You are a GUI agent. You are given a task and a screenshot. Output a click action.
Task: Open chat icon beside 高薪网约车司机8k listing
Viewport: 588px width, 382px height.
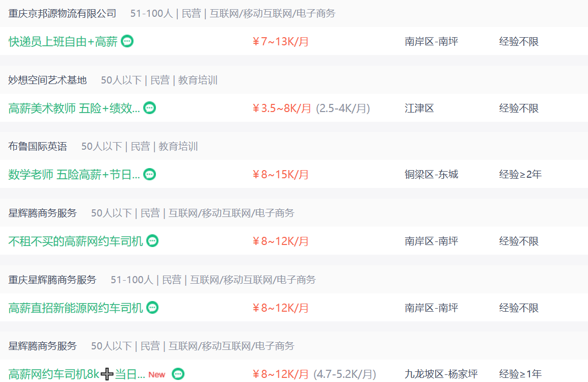(x=178, y=374)
